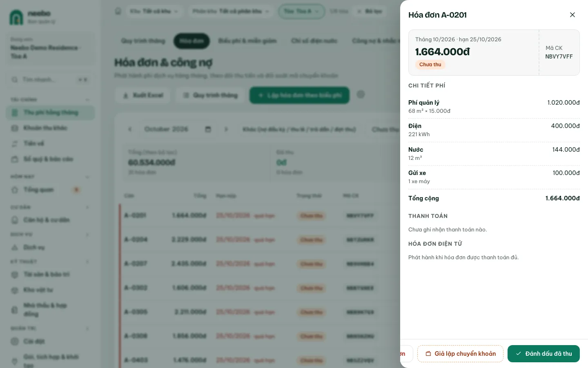The height and width of the screenshot is (368, 588).
Task: Open the Chỉ số điện nước tab
Action: 314,41
